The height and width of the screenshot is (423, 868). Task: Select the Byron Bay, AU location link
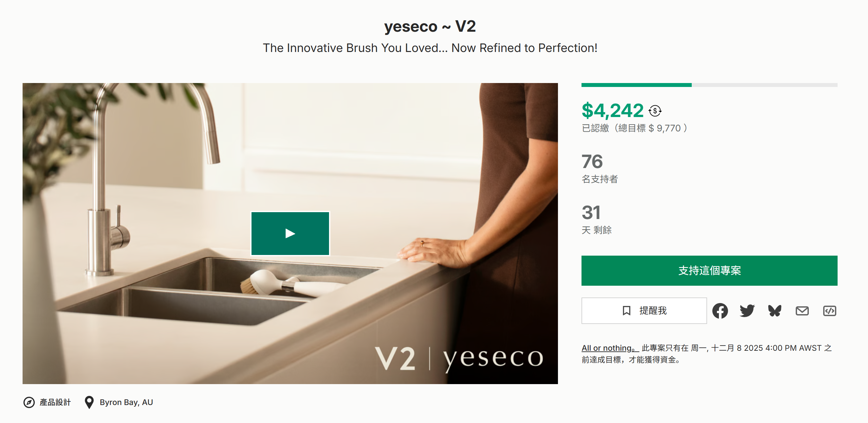(x=126, y=402)
